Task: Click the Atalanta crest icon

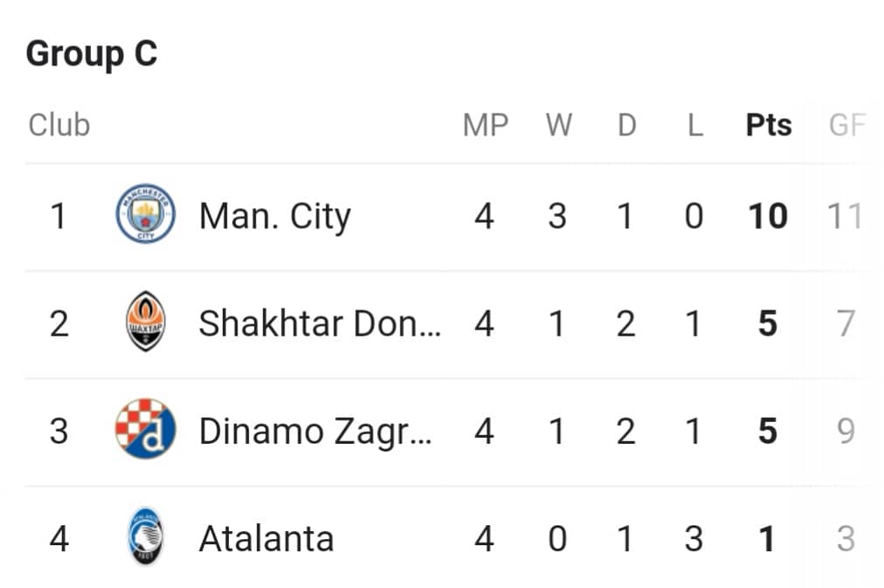Action: [146, 536]
